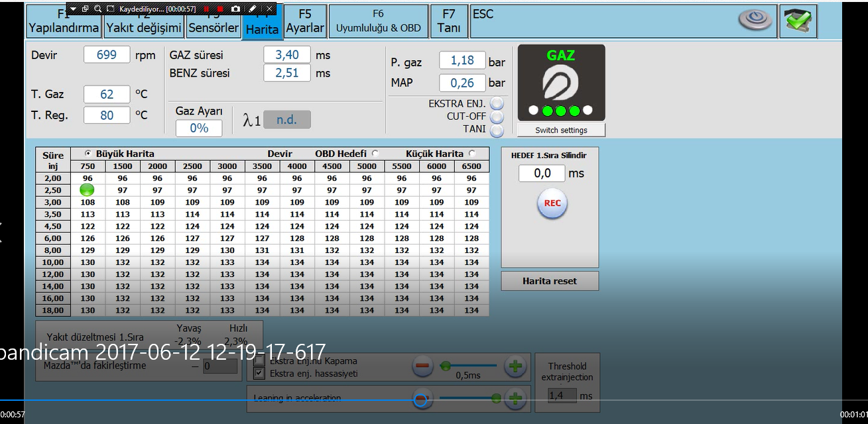The image size is (868, 424).
Task: Switch to the F5 Ayarlar tab
Action: click(x=305, y=21)
